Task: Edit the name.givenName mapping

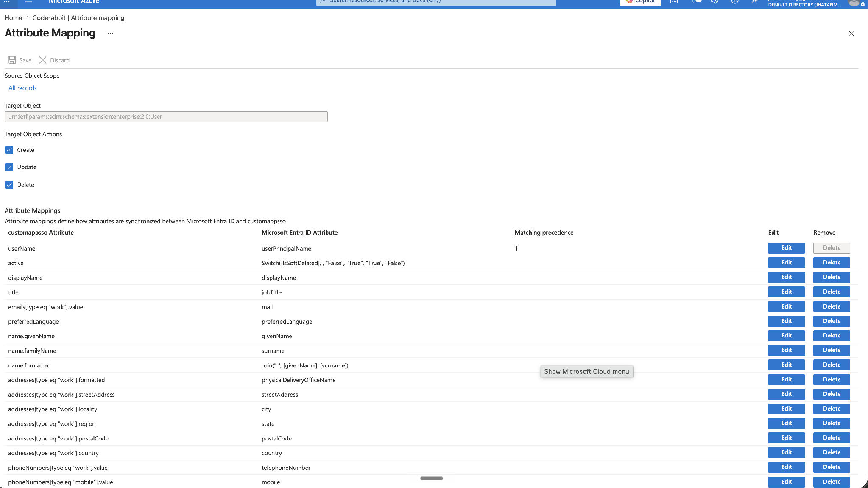Action: coord(787,336)
